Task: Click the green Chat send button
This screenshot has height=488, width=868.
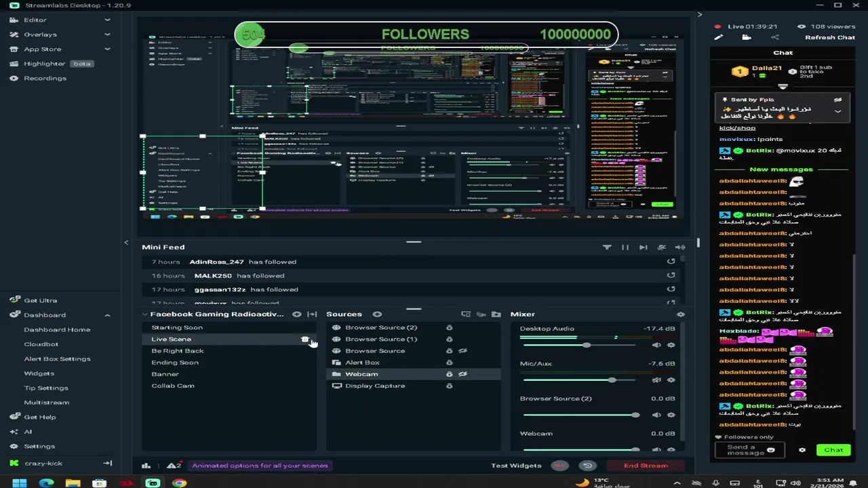Action: (x=833, y=450)
